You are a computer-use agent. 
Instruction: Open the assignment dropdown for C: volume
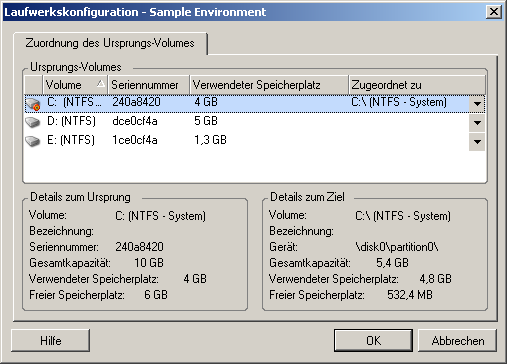click(x=477, y=104)
